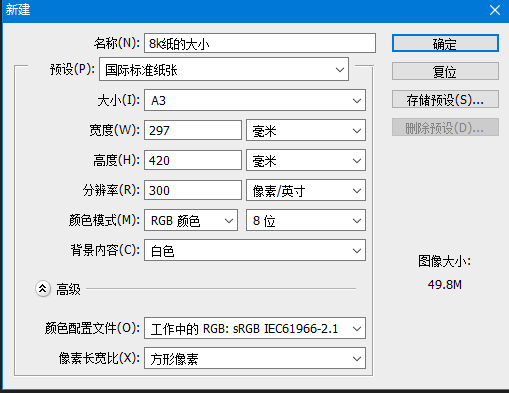Collapse the 高级 advanced section

coord(43,289)
